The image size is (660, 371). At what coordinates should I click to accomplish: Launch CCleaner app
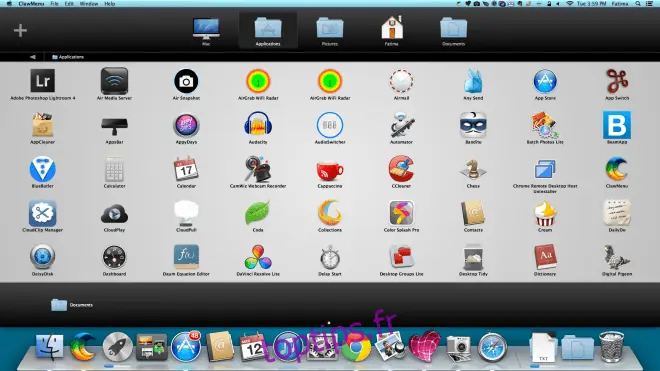[x=401, y=169]
